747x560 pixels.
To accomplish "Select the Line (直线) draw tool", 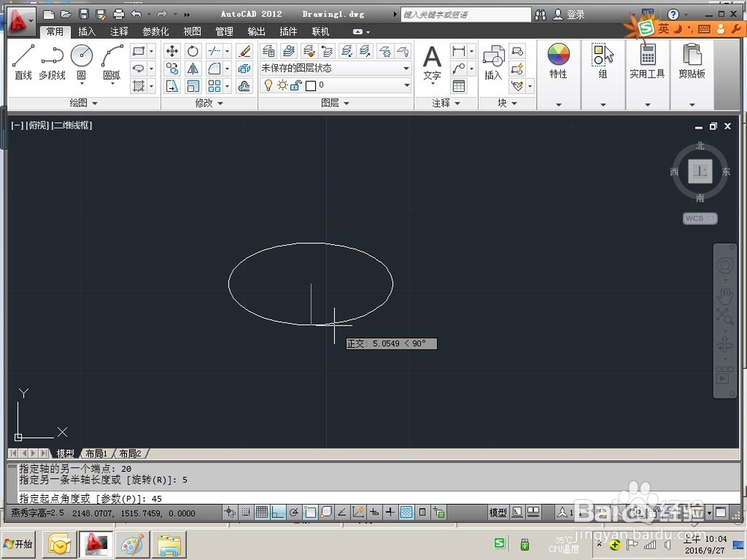I will click(23, 62).
